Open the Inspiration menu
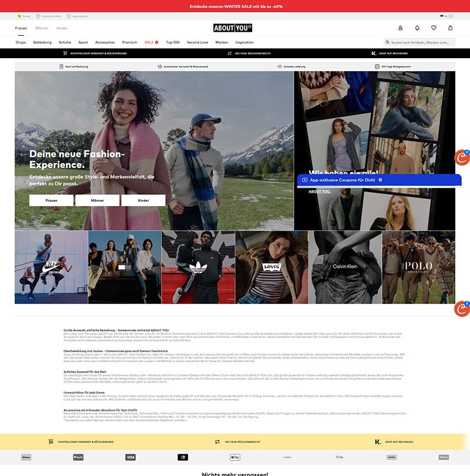Screen dimensions: 470x476 coord(244,42)
